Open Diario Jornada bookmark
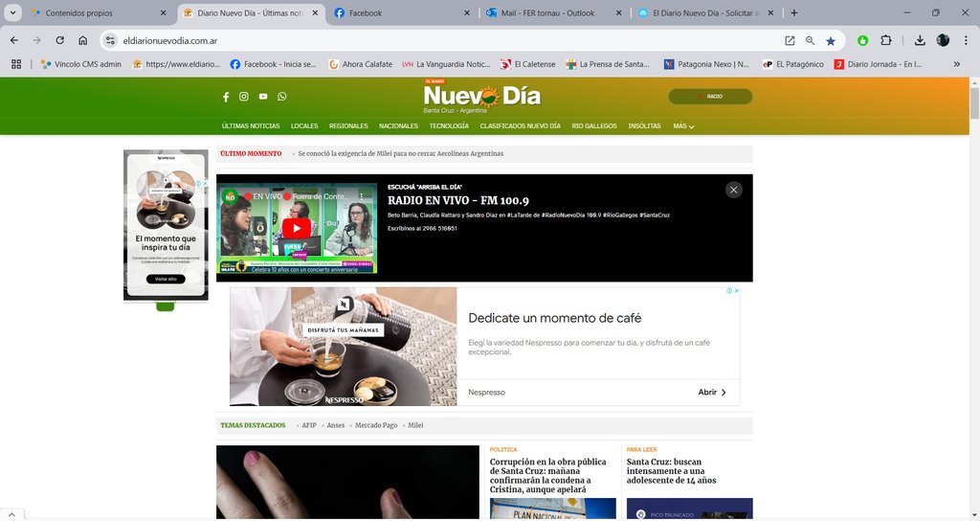Viewport: 980px width, 521px height. (879, 64)
